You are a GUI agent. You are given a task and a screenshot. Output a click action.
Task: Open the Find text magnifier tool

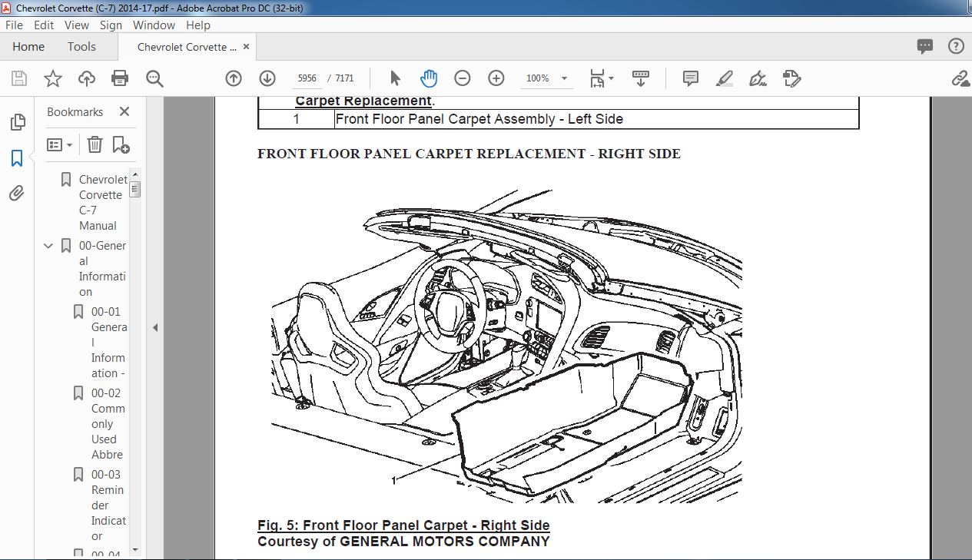[x=154, y=78]
